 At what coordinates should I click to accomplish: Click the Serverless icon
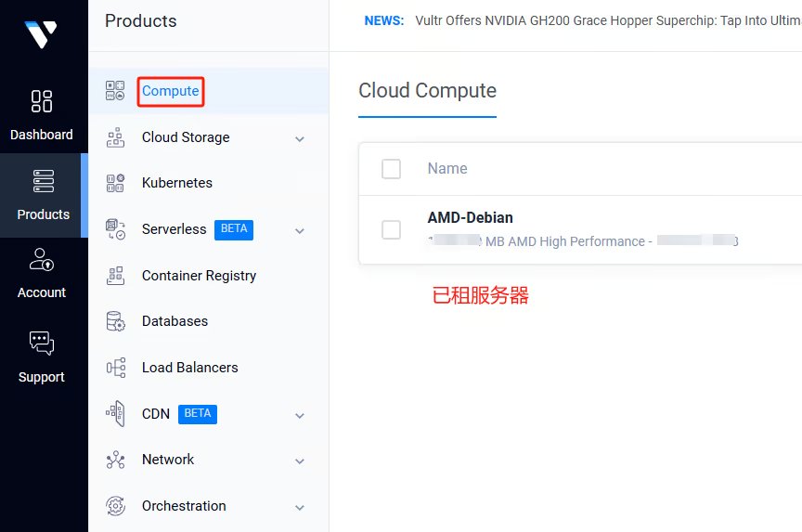[x=115, y=229]
